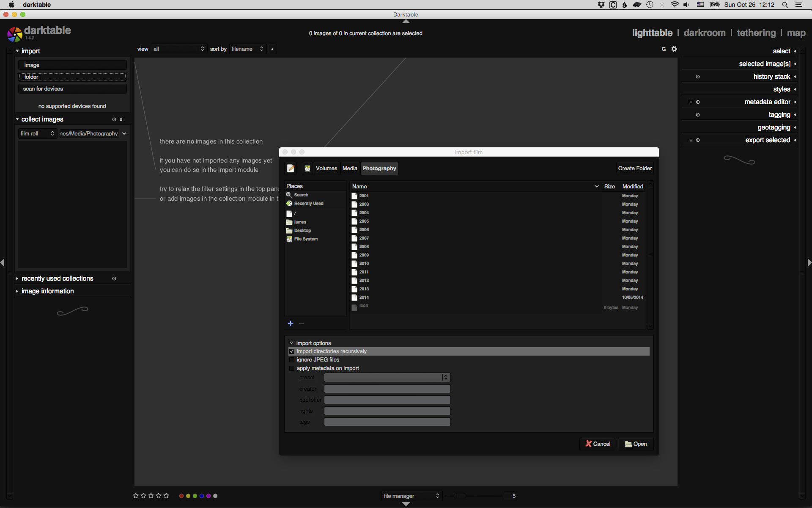The image size is (812, 508).
Task: Open global preferences gear icon
Action: pos(674,49)
